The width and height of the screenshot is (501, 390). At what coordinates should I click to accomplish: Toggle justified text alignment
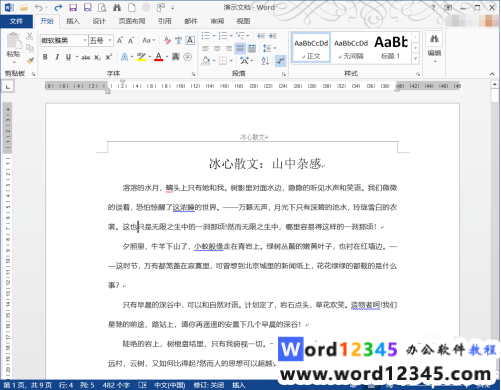pyautogui.click(x=240, y=48)
